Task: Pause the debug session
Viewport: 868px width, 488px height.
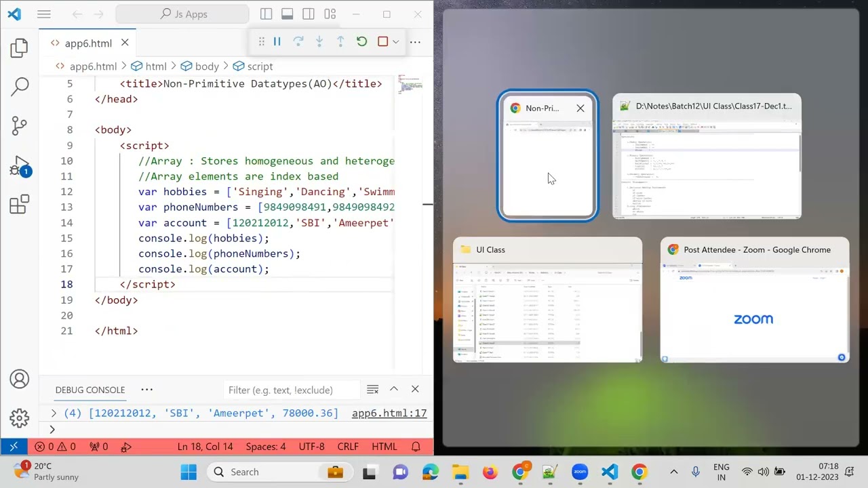Action: point(277,42)
